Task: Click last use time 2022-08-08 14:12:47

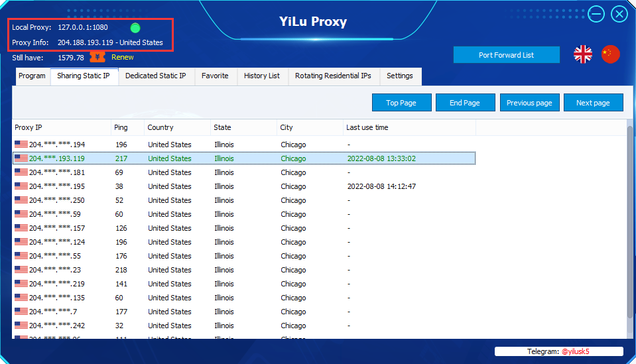Action: (381, 186)
